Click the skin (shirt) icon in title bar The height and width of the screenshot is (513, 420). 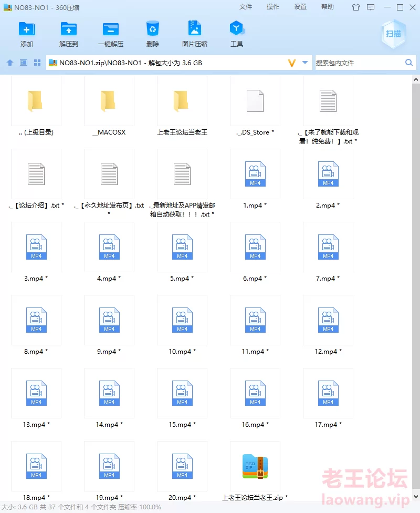click(355, 7)
